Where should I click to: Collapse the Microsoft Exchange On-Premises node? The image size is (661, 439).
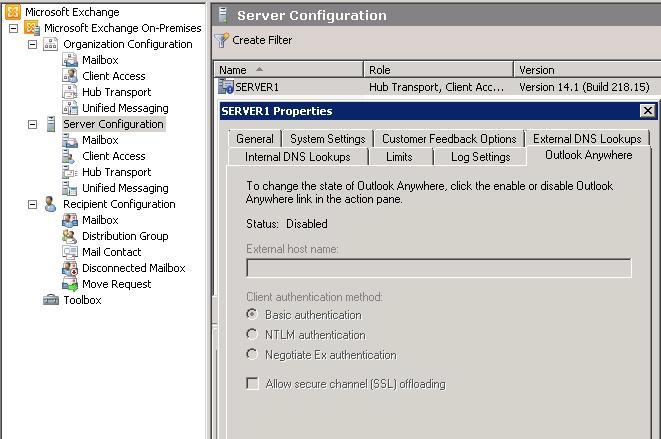pos(13,28)
